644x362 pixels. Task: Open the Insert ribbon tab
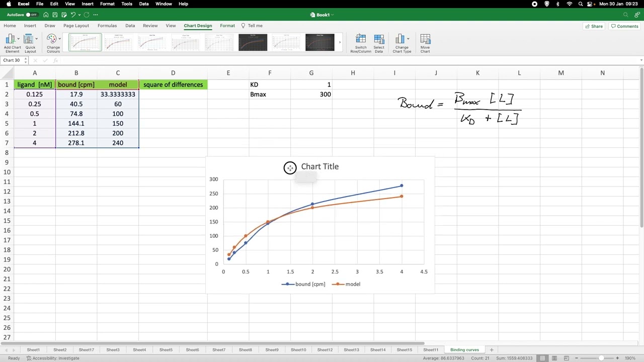(30, 26)
